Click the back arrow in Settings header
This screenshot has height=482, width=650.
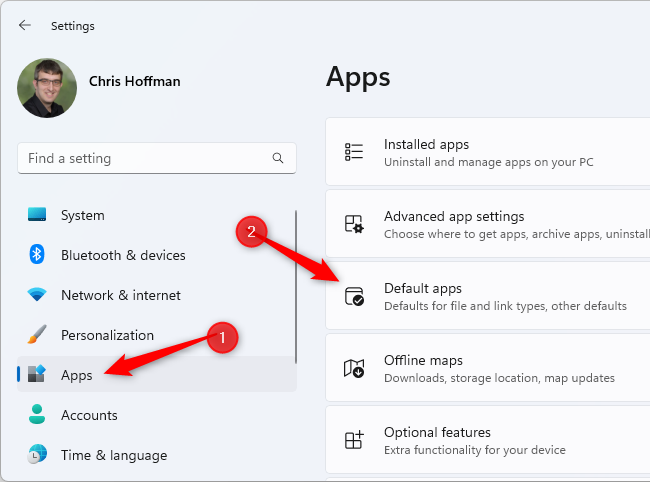pos(25,26)
